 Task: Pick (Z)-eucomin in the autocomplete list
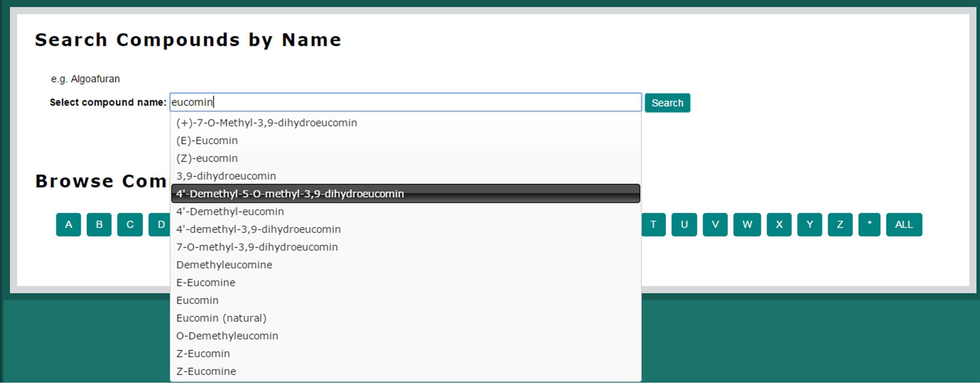405,158
